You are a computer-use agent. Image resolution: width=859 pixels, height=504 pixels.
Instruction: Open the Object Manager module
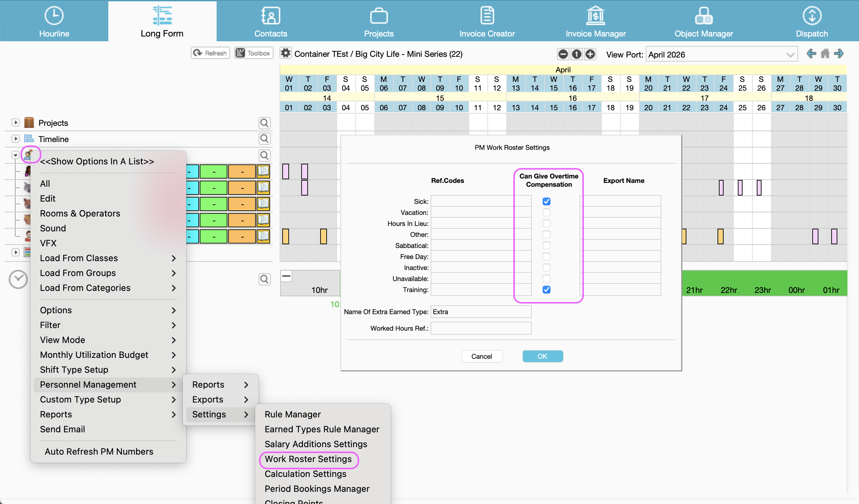pyautogui.click(x=703, y=21)
